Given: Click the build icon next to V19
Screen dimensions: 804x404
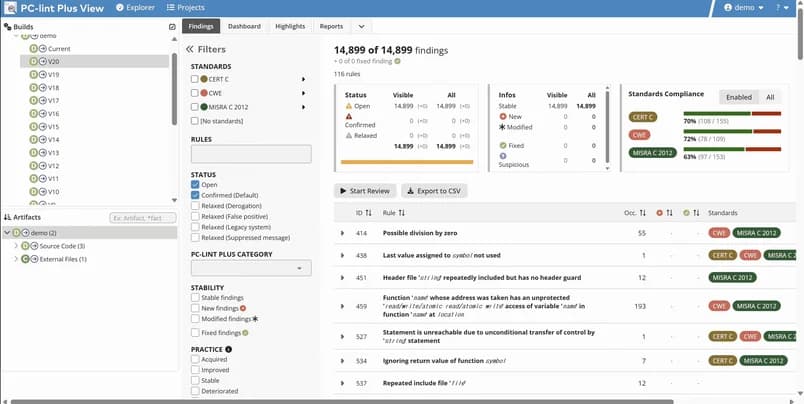Looking at the screenshot, I should click(33, 75).
